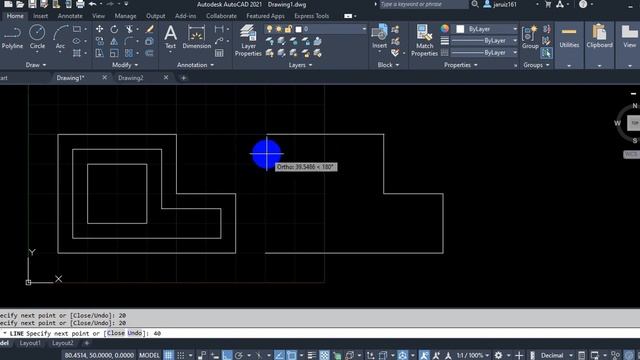Click the Undo arrow in quick access toolbar
640x360 pixels.
coord(93,4)
